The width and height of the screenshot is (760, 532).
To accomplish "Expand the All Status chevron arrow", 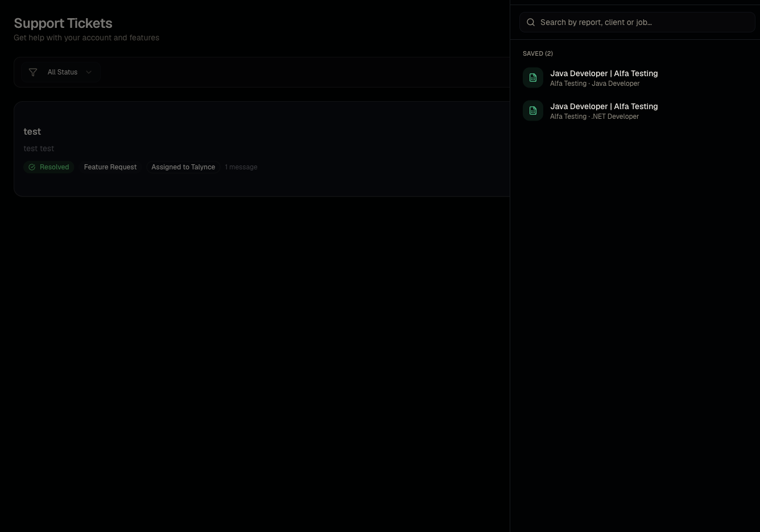I will [x=89, y=72].
